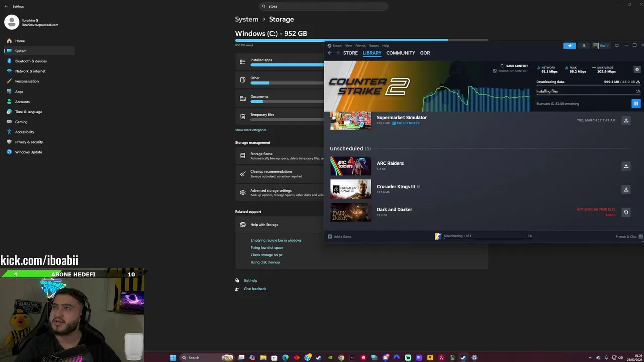Open the Games menu in Steam
644x362 pixels.
374,46
